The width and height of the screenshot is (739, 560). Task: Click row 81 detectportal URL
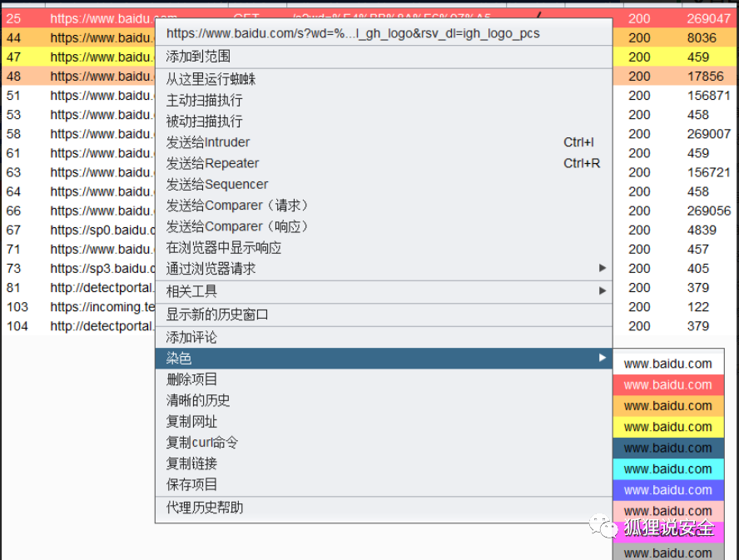pos(102,288)
